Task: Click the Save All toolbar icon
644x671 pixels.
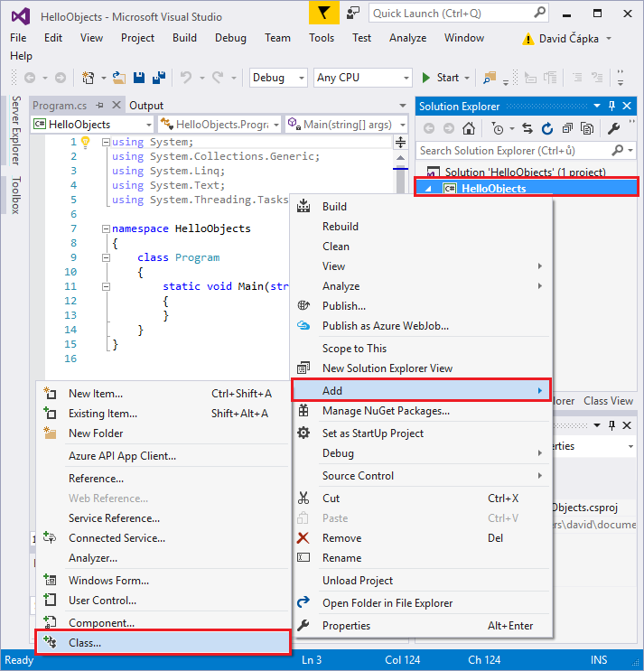Action: (x=159, y=78)
